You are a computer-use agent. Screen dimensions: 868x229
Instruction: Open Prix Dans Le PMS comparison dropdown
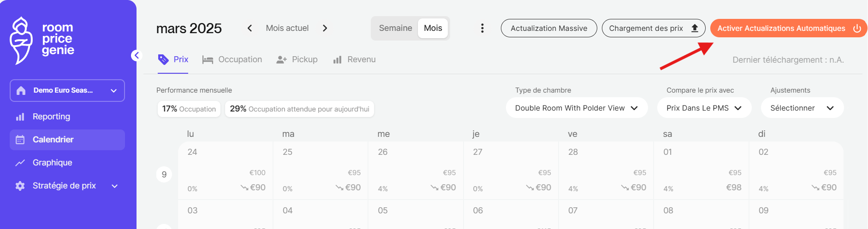click(x=704, y=108)
